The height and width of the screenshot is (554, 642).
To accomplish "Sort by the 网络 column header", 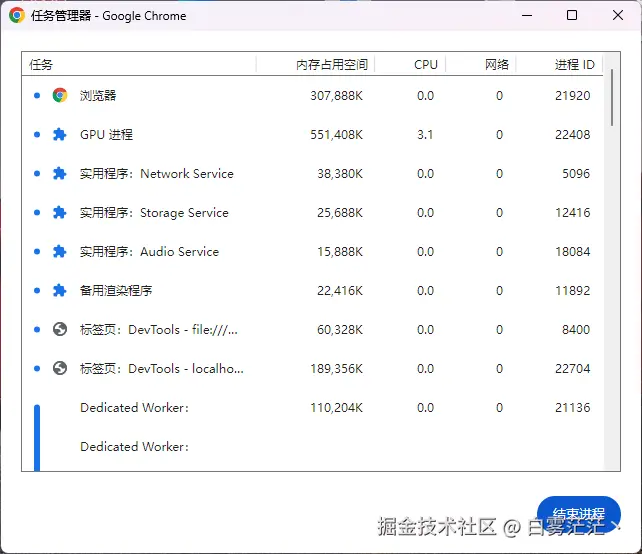I will pos(481,64).
